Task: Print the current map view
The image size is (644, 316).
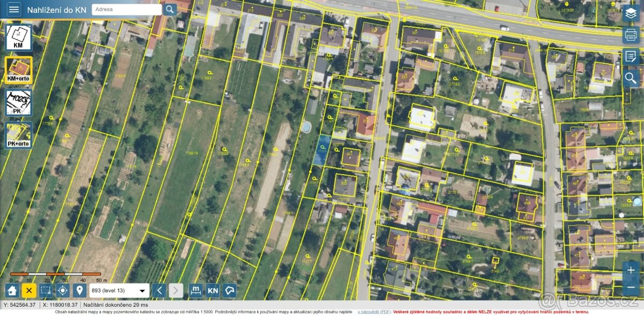Action: (631, 35)
